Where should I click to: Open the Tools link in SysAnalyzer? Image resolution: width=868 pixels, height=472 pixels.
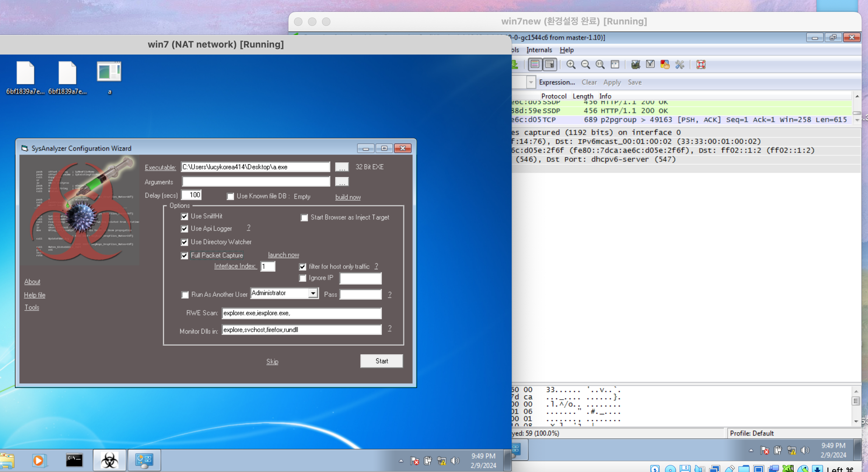pos(31,307)
